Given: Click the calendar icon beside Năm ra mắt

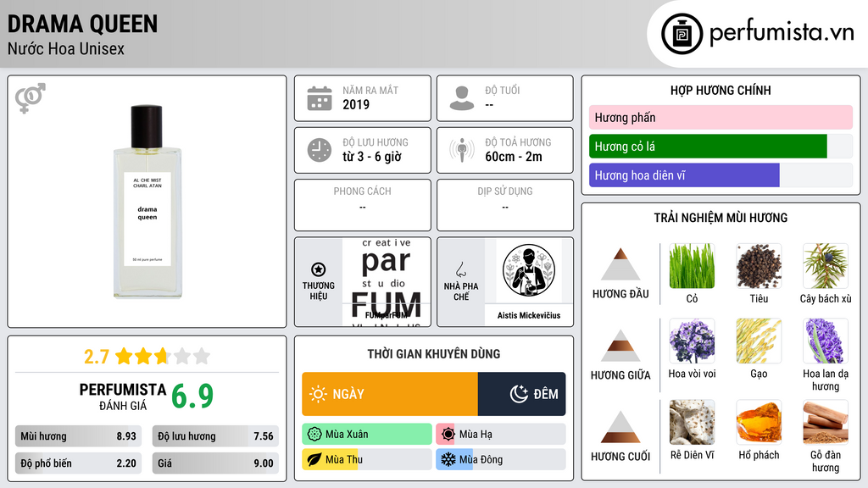Looking at the screenshot, I should (x=320, y=98).
